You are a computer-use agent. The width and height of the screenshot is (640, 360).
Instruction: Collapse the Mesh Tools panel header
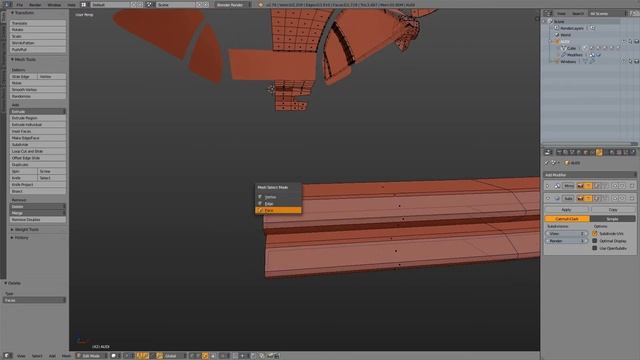point(24,59)
